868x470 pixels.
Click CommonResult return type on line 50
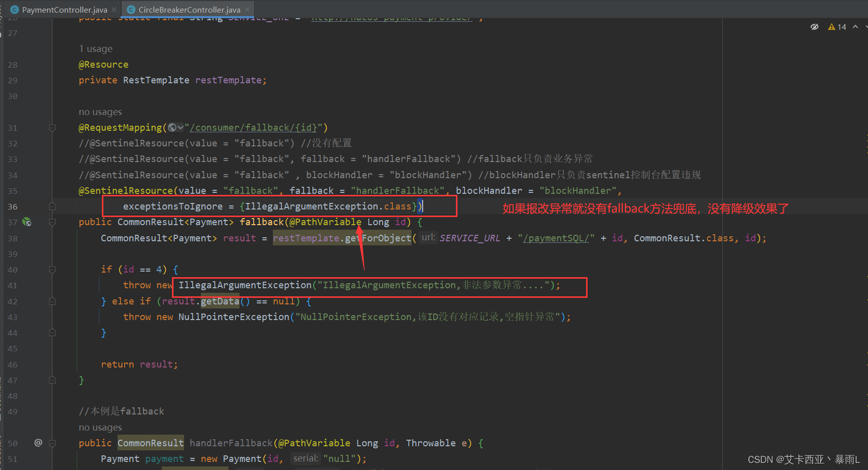click(151, 443)
